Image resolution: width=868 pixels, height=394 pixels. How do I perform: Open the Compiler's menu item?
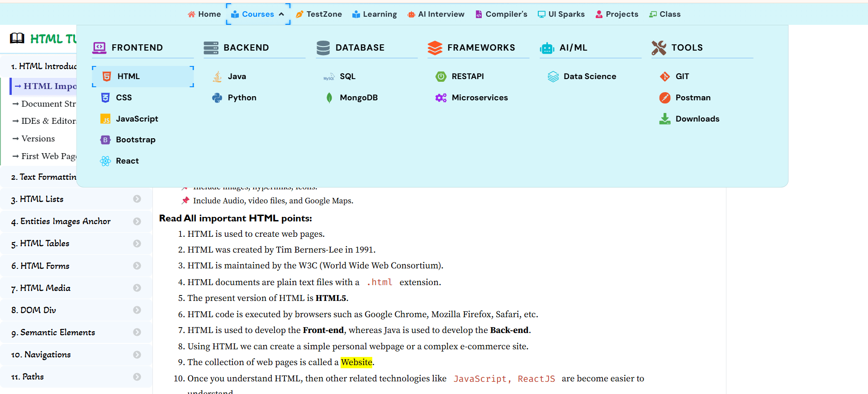[x=501, y=14]
